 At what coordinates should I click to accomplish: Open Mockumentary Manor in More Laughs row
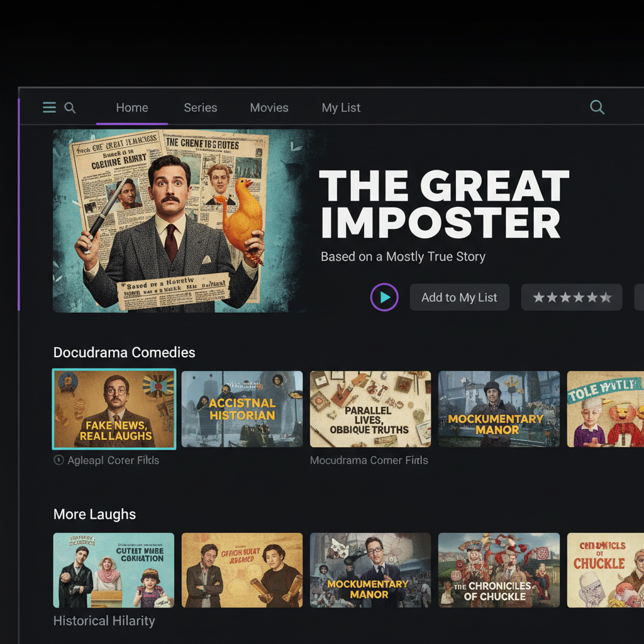(x=370, y=570)
